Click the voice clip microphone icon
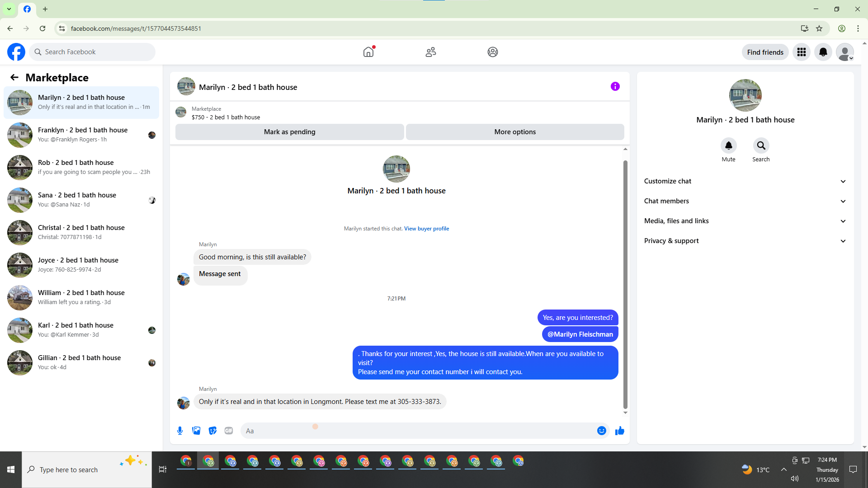Image resolution: width=868 pixels, height=488 pixels. point(180,431)
